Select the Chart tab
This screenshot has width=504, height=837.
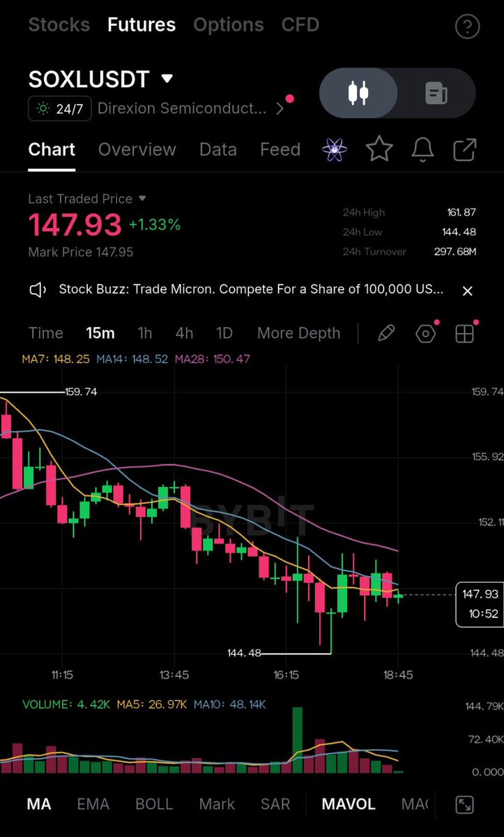[52, 149]
